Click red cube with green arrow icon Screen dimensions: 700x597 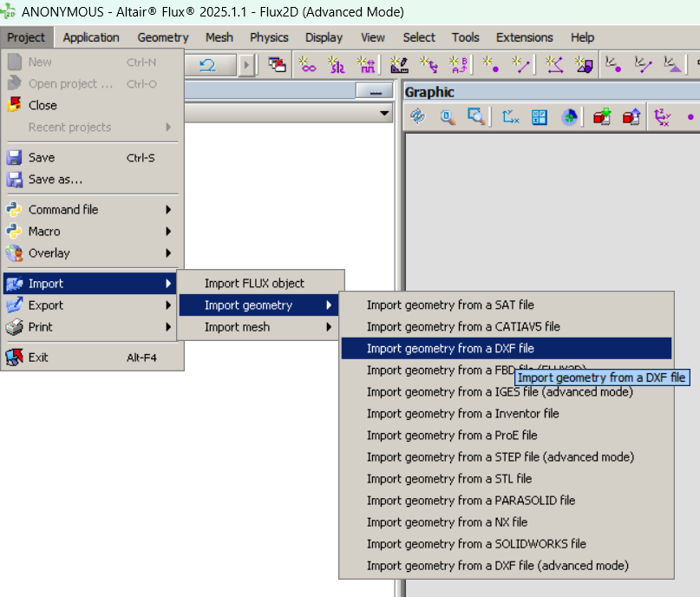click(x=602, y=117)
